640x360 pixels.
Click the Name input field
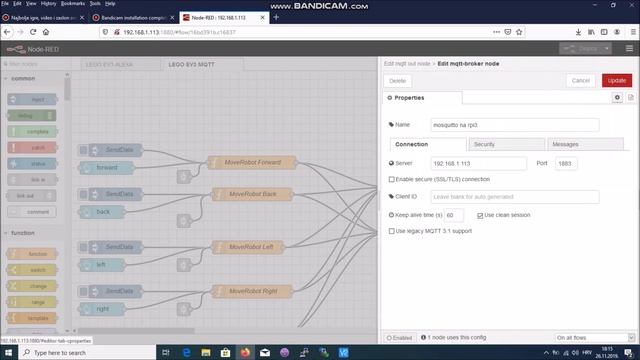[515, 125]
